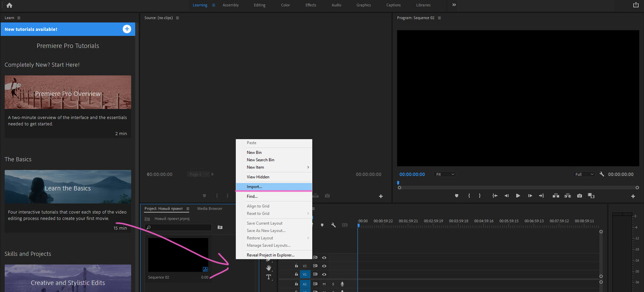Expand the New Item submenu

coord(274,167)
